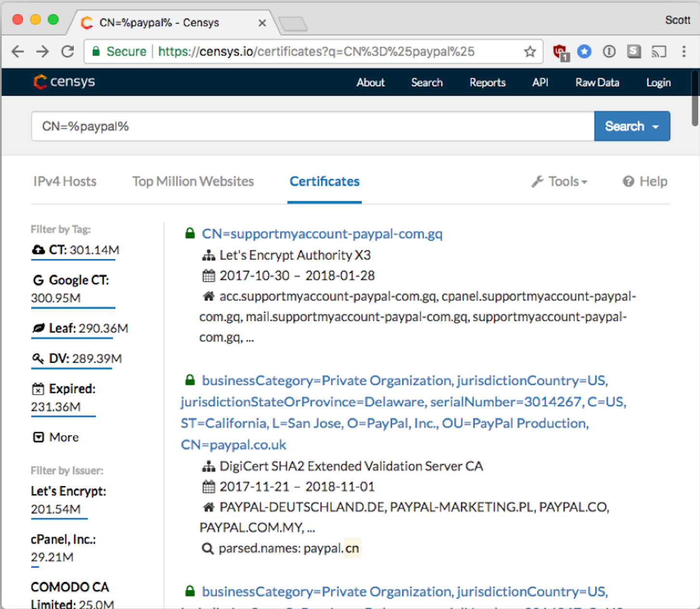The height and width of the screenshot is (609, 700).
Task: Open the API page in the navbar
Action: 540,82
